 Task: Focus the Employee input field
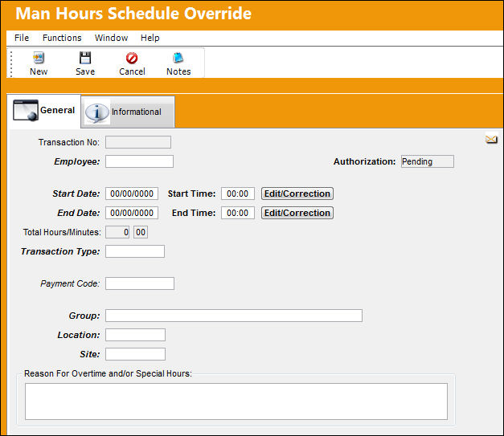pos(140,161)
